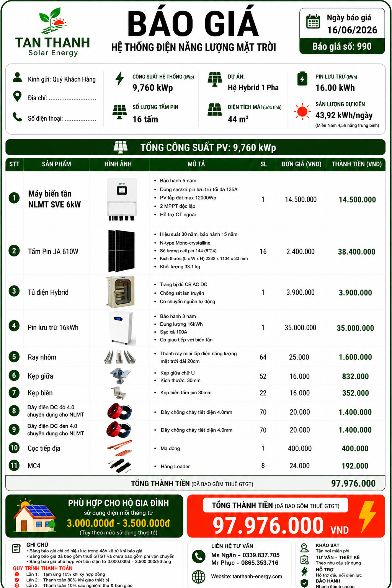Click the Tan Thanh Solar Energy logo

[x=53, y=32]
